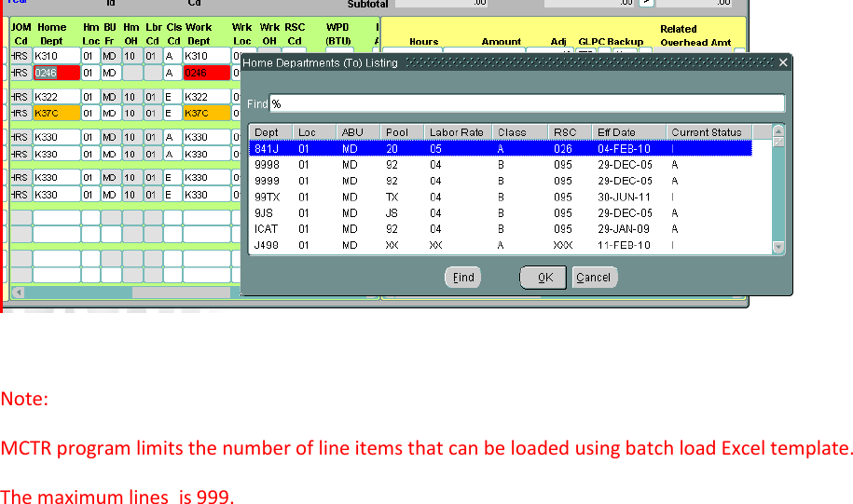This screenshot has width=853, height=504.
Task: Click the Loc column header
Action: click(314, 132)
